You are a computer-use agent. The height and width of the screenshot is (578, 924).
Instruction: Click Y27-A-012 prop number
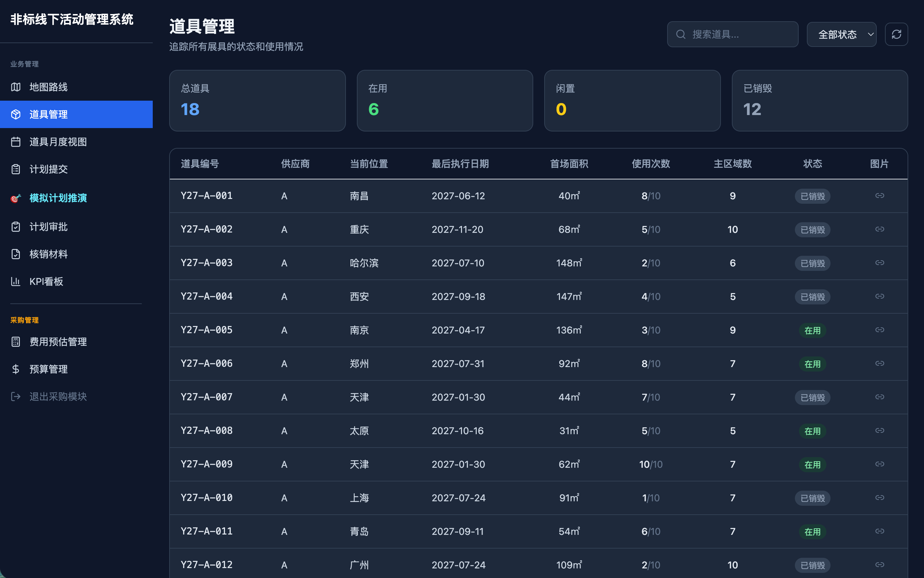coord(207,565)
